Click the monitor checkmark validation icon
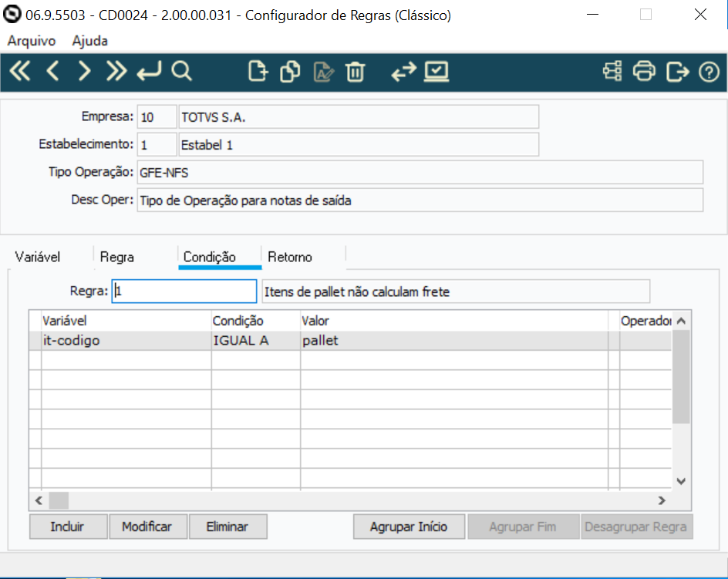The image size is (728, 579). coord(436,72)
